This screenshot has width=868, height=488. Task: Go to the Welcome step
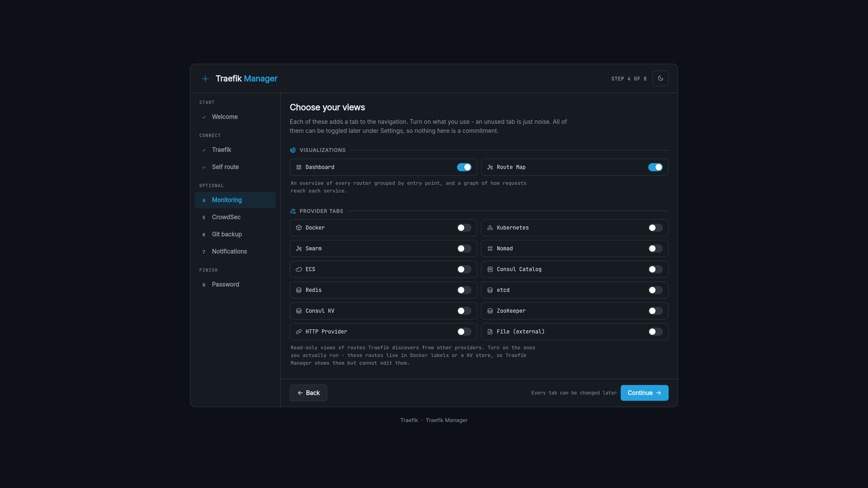235,117
